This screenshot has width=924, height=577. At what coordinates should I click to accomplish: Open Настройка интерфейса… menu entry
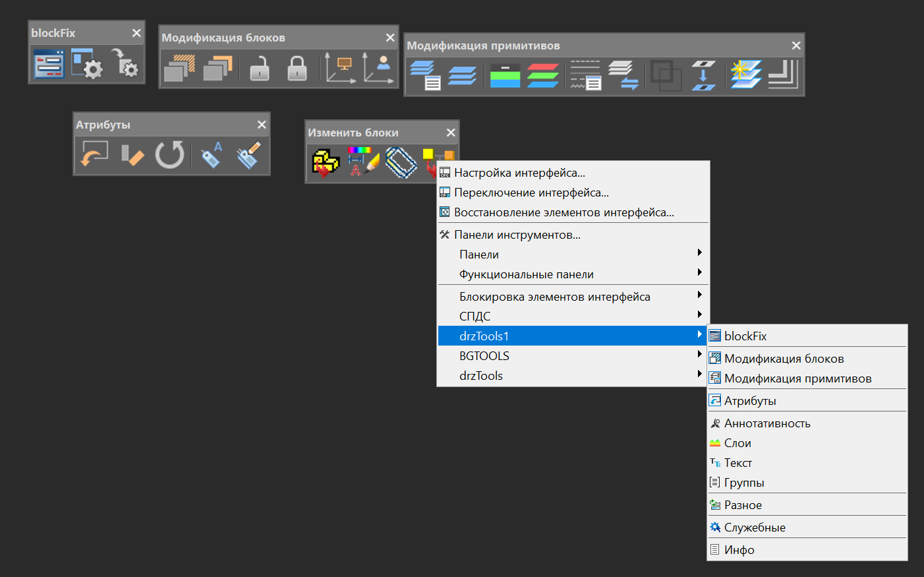[573, 173]
